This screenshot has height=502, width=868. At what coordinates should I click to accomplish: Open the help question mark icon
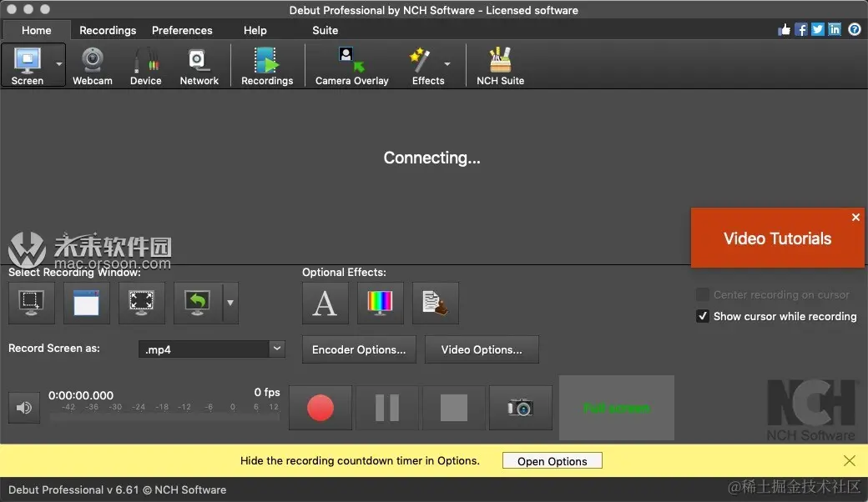coord(855,30)
